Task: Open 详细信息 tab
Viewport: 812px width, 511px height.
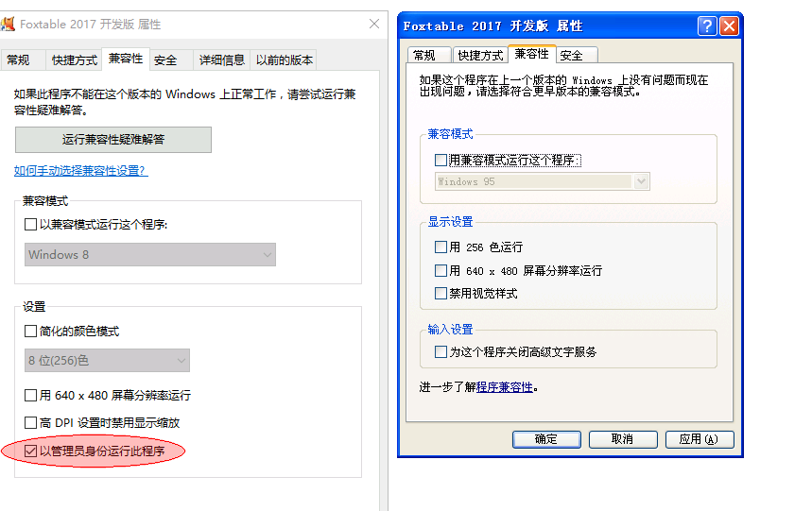Action: (221, 60)
